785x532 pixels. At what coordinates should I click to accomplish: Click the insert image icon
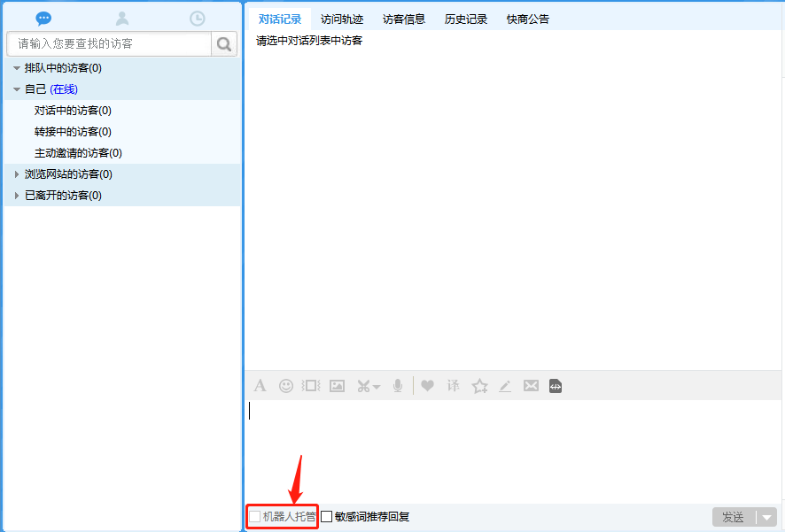(x=337, y=386)
